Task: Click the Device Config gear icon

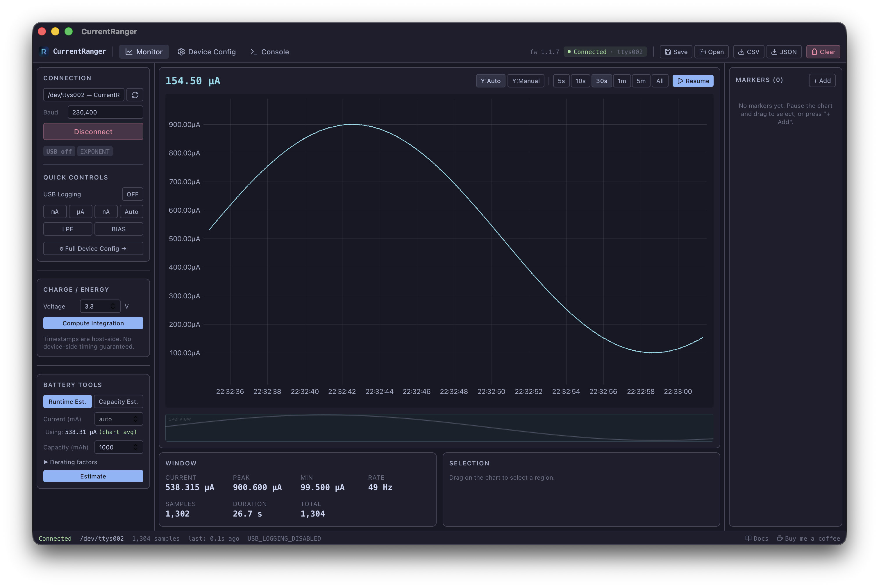Action: (x=182, y=52)
